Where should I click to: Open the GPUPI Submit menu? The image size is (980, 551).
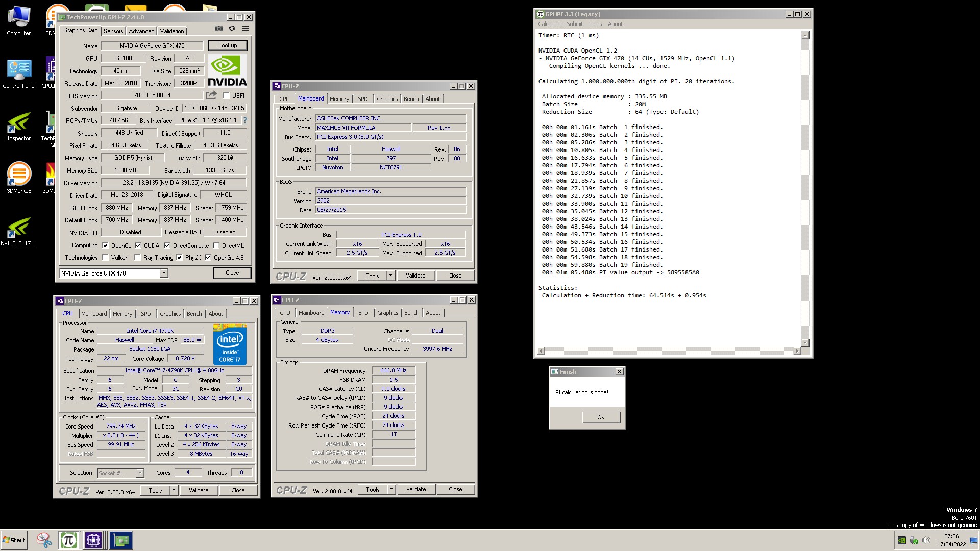574,24
